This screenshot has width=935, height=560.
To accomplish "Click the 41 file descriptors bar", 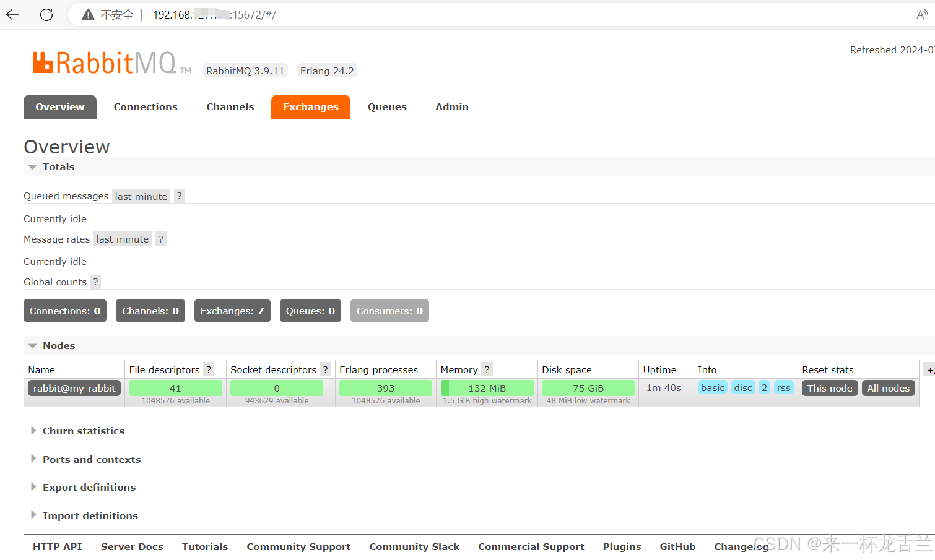I will [176, 388].
